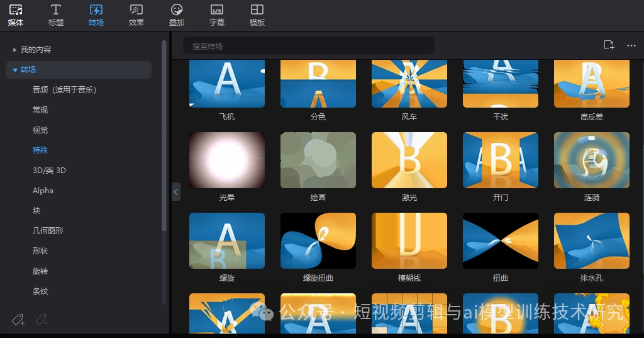The image size is (644, 338).
Task: Expand the 我的内容 tree node
Action: tap(15, 50)
